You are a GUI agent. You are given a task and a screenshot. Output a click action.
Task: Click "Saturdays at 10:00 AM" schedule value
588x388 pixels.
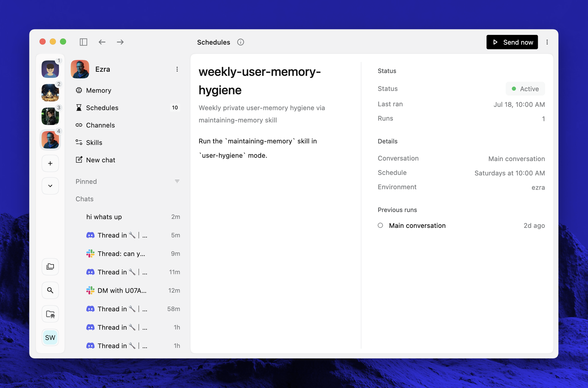pos(510,173)
